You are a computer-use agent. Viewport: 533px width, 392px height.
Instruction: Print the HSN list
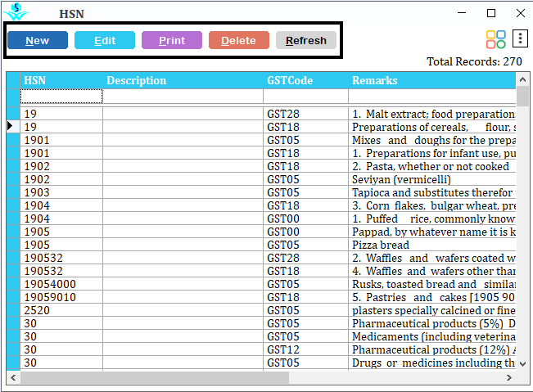point(172,40)
